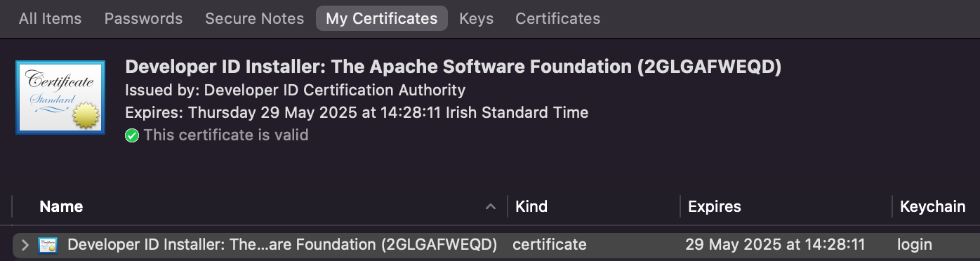
Task: Switch to the Secure Notes tab
Action: 255,19
